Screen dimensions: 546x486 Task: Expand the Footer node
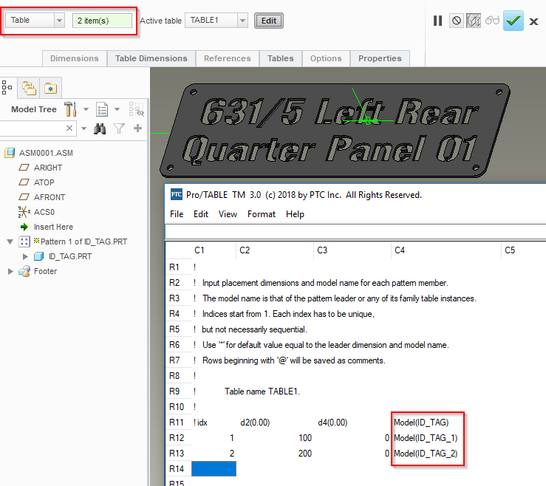pyautogui.click(x=10, y=271)
